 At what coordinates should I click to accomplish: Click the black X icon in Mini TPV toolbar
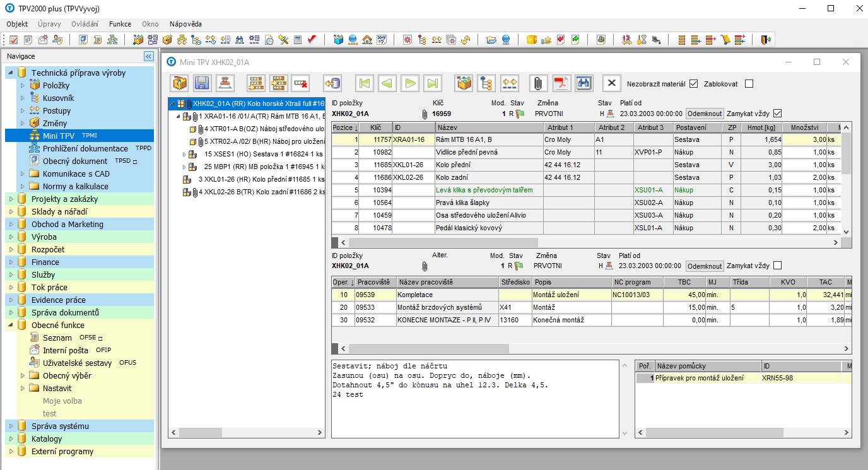(x=611, y=83)
